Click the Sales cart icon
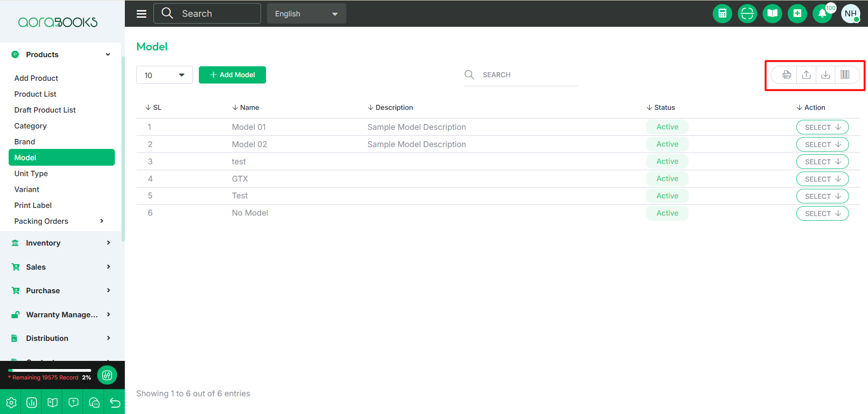Viewport: 868px width, 414px height. tap(15, 267)
